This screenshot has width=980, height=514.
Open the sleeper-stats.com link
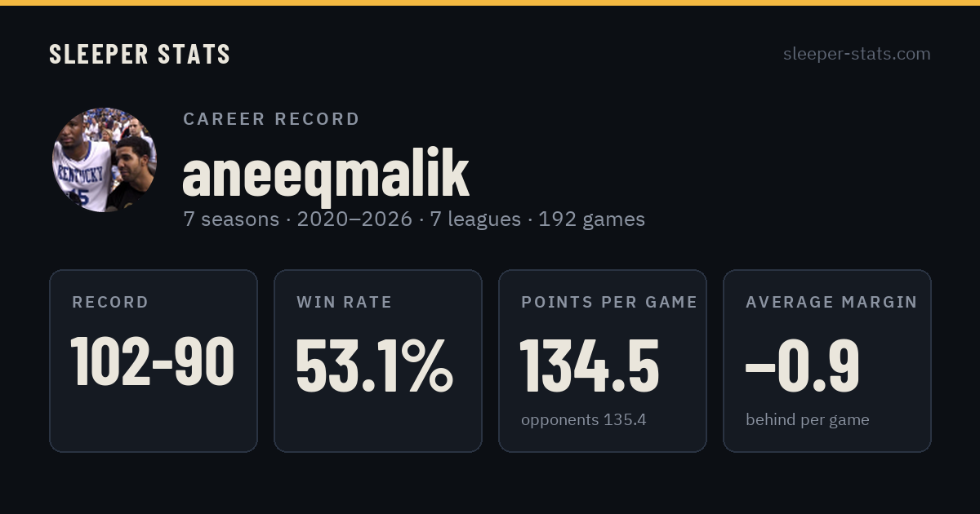coord(857,54)
